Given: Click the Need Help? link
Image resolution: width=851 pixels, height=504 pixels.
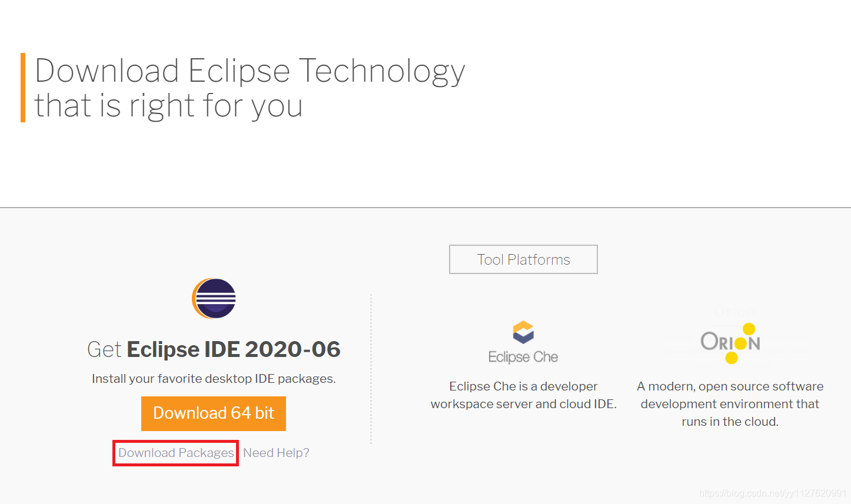Looking at the screenshot, I should coord(276,453).
